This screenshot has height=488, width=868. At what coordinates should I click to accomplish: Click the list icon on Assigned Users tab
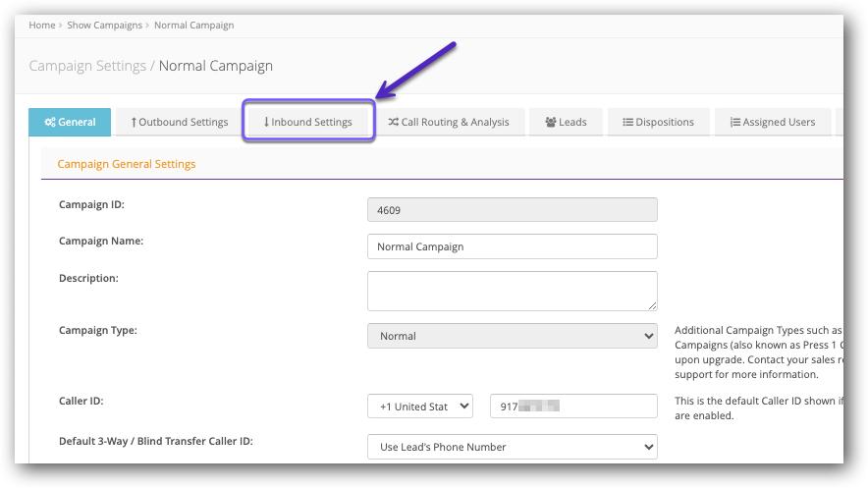pyautogui.click(x=735, y=122)
